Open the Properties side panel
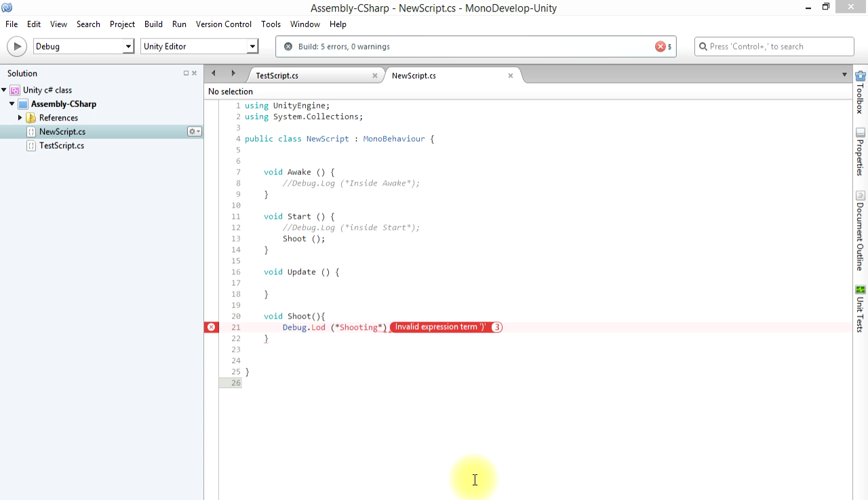The width and height of the screenshot is (868, 500). (x=861, y=152)
